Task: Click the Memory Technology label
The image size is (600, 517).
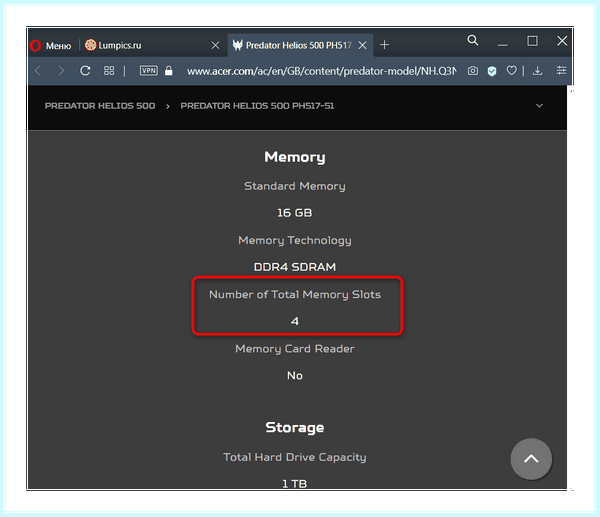Action: [x=295, y=240]
